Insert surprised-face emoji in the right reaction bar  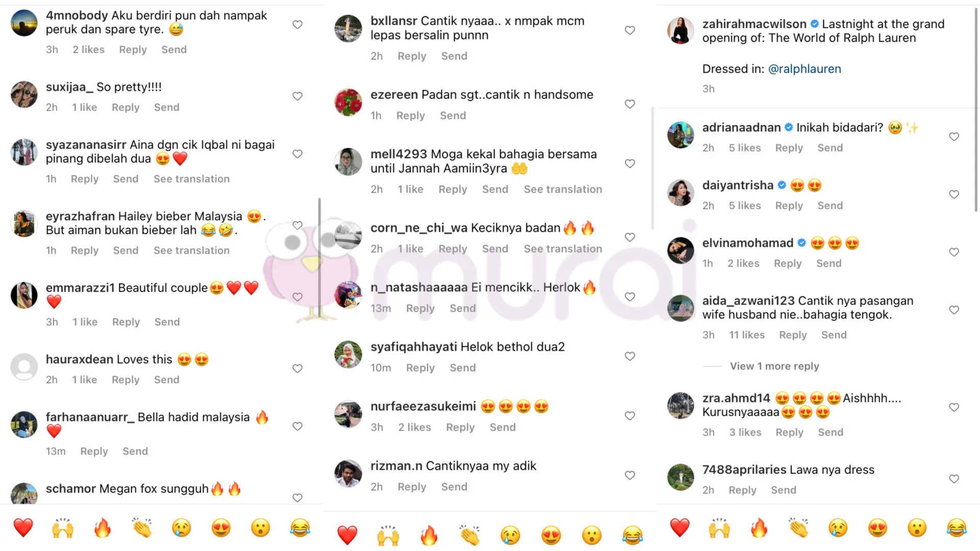click(x=917, y=528)
